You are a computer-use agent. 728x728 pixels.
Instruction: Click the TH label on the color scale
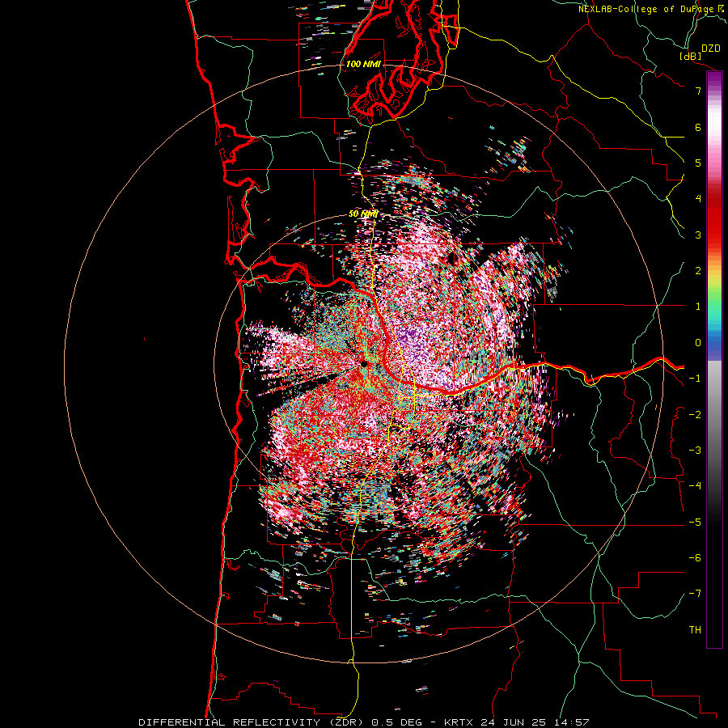(x=695, y=630)
